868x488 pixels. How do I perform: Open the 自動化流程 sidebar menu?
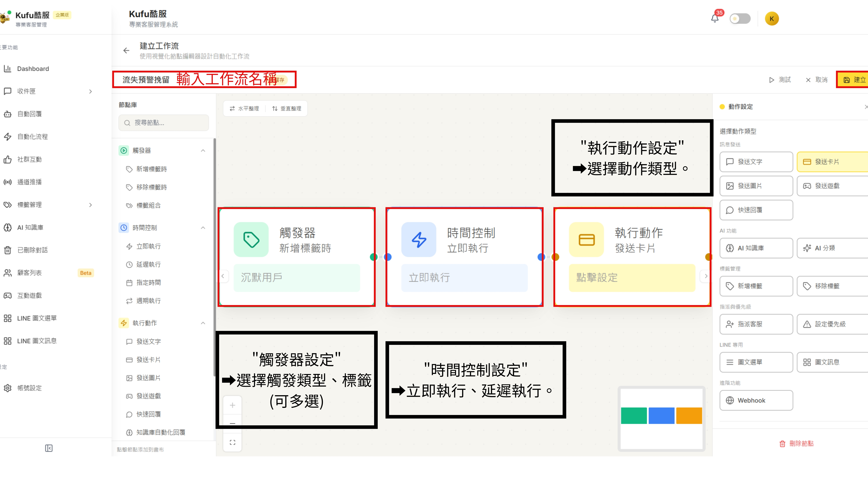pos(32,136)
